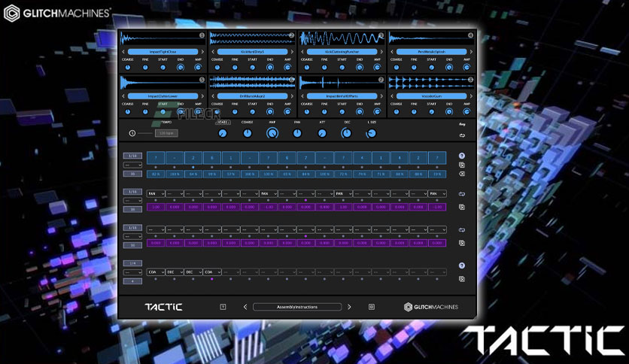629x364 pixels.
Task: Toggle step 16 dot under the sample sequencer
Action: pyautogui.click(x=437, y=167)
